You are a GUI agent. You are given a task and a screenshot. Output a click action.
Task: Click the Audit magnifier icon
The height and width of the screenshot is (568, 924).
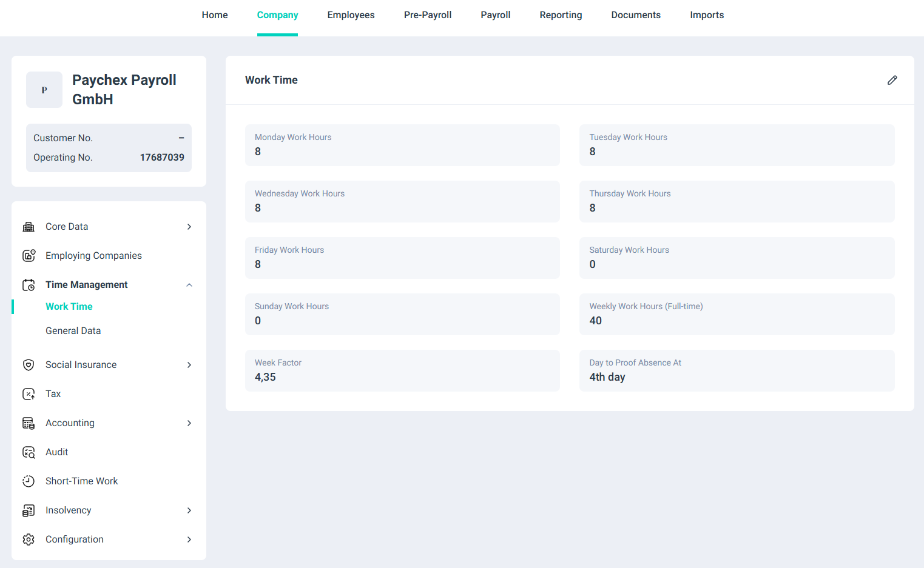(x=29, y=452)
